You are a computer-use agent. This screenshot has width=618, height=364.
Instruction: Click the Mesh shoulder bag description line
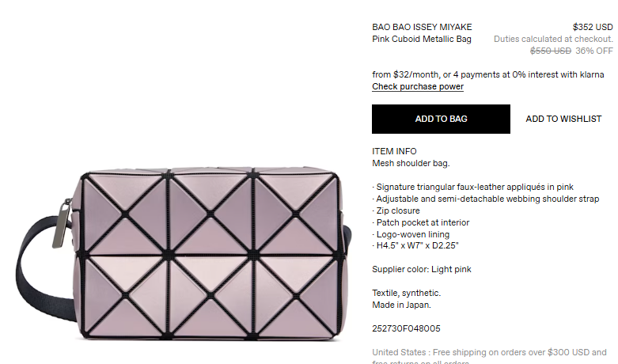click(411, 163)
